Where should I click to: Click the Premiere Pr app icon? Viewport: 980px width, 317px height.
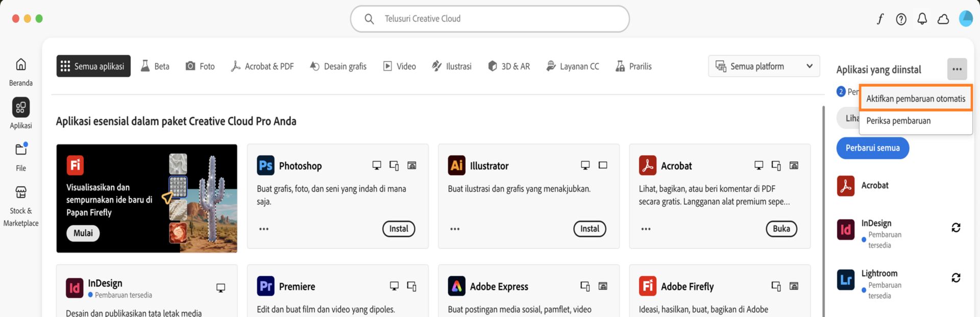[265, 286]
